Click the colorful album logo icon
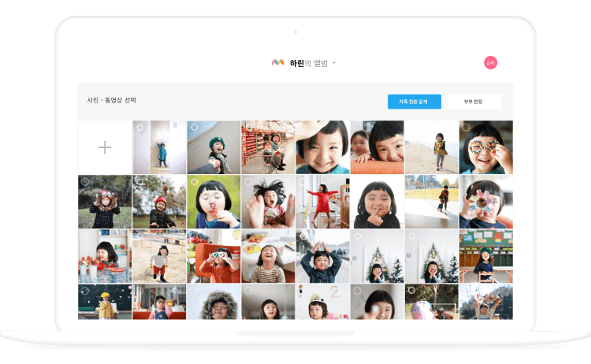This screenshot has height=364, width=591. coord(277,63)
